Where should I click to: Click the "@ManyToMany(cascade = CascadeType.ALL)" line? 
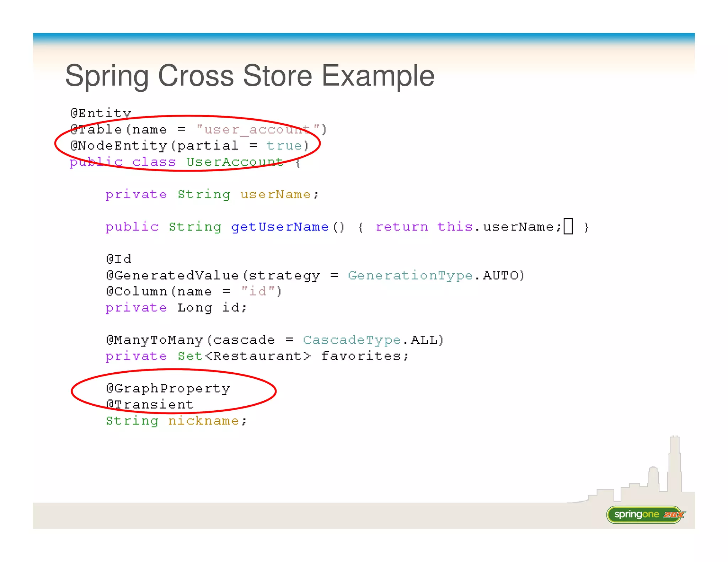275,340
